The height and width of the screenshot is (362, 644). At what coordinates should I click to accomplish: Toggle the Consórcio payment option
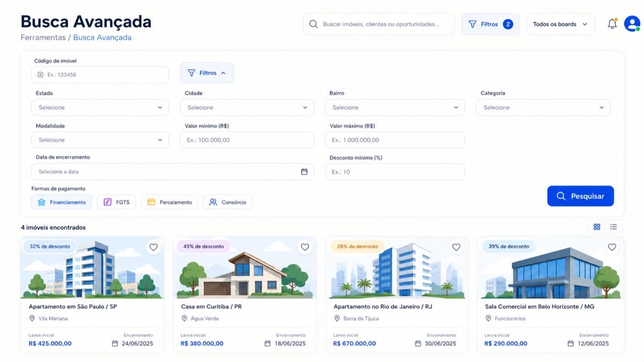[x=228, y=202]
